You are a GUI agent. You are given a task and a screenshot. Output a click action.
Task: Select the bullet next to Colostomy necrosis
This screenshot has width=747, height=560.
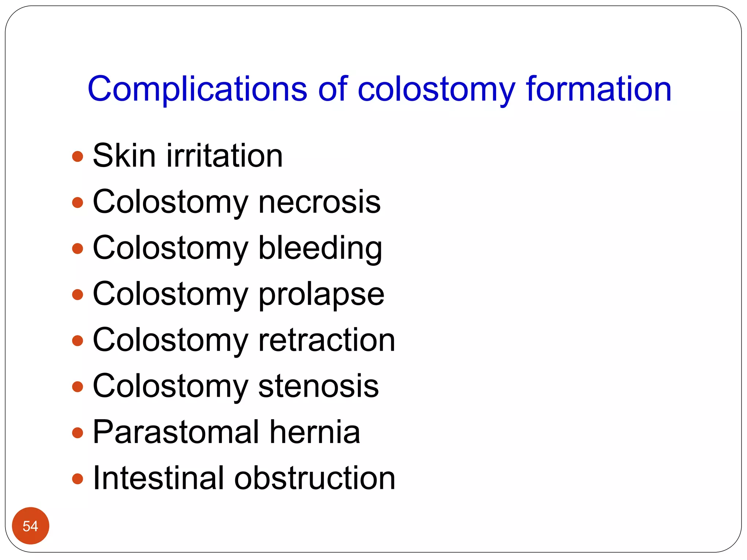click(78, 203)
